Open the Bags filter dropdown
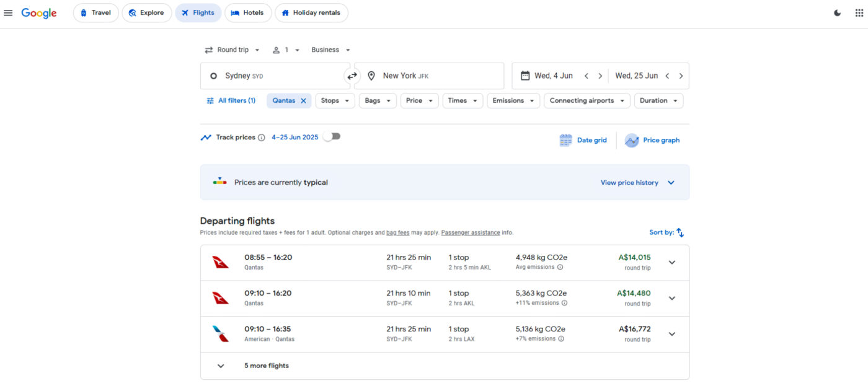Image resolution: width=868 pixels, height=386 pixels. tap(378, 101)
